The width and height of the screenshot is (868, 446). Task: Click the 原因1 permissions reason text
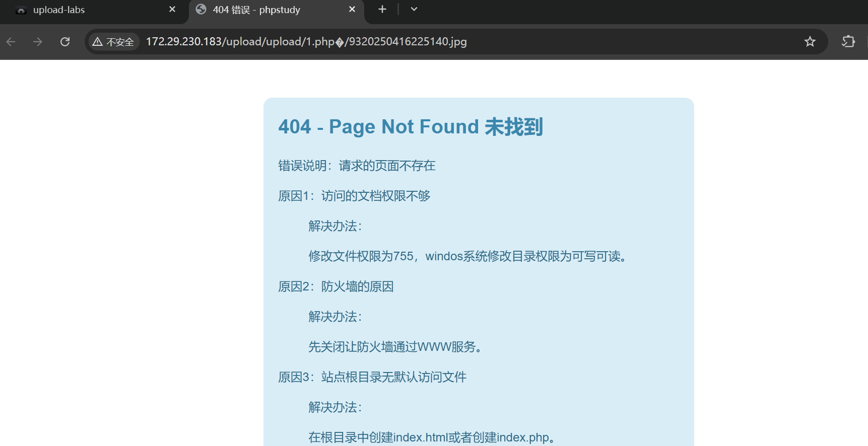[354, 196]
